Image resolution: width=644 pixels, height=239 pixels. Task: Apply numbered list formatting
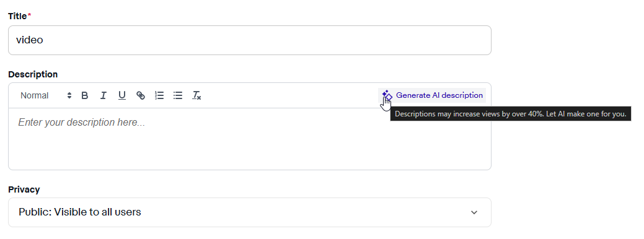159,95
